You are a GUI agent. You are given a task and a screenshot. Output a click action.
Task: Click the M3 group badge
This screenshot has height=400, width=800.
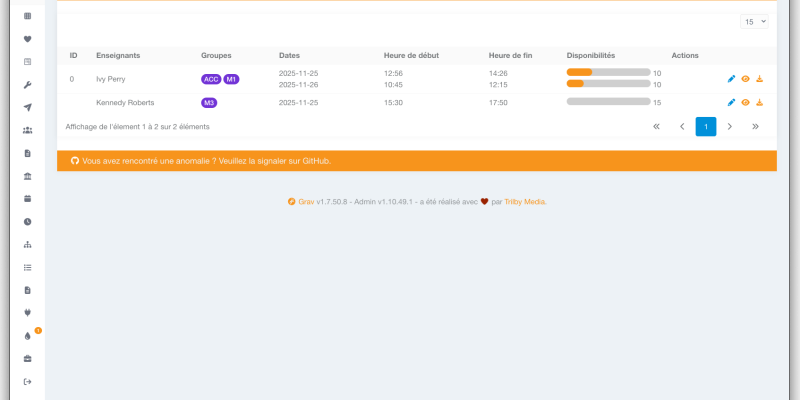pyautogui.click(x=209, y=103)
